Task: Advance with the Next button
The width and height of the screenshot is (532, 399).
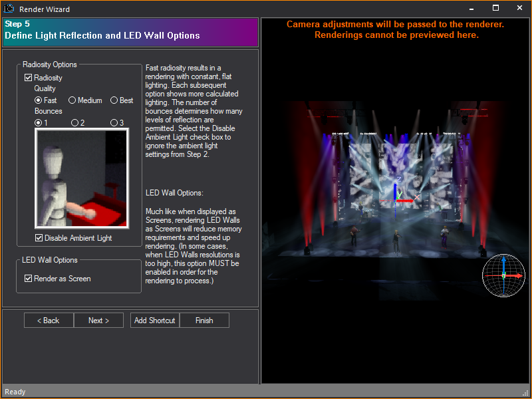Action: (98, 320)
